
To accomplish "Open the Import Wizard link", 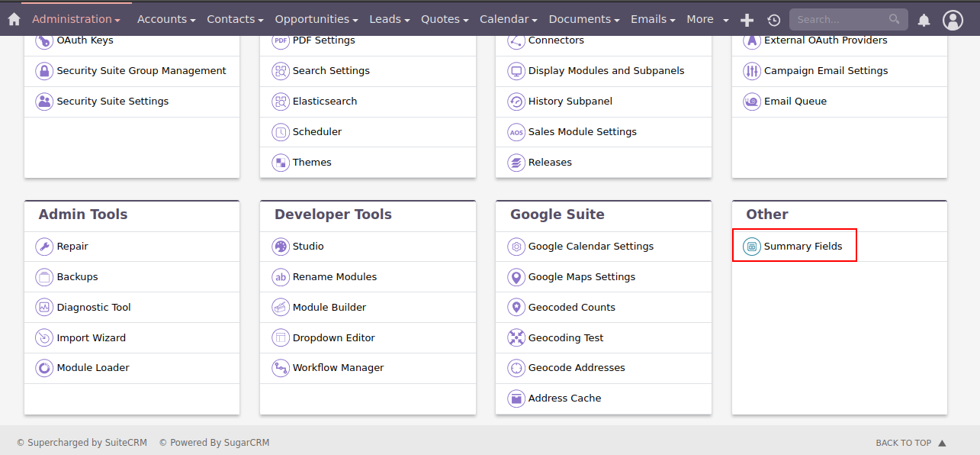I will pyautogui.click(x=92, y=338).
